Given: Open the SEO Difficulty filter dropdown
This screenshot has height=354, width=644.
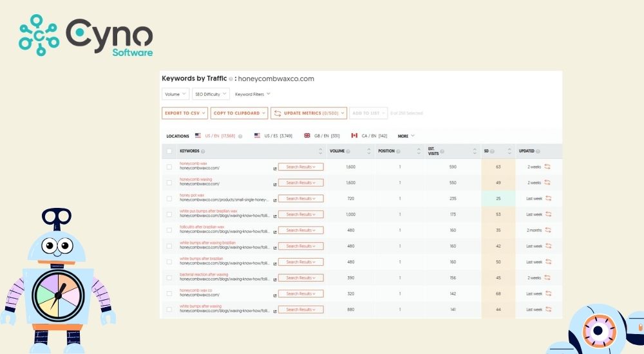Looking at the screenshot, I should 211,94.
